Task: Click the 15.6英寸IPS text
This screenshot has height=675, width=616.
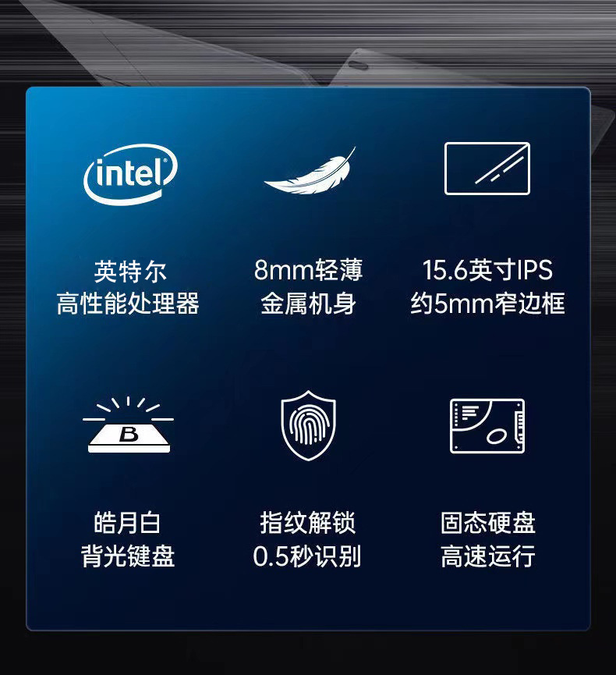Action: [x=487, y=270]
